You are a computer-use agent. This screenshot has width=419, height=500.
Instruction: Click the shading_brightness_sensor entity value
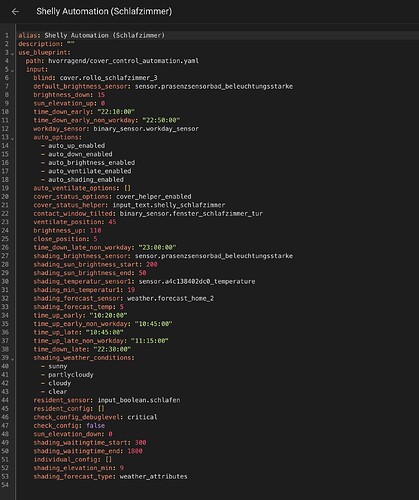tap(214, 256)
